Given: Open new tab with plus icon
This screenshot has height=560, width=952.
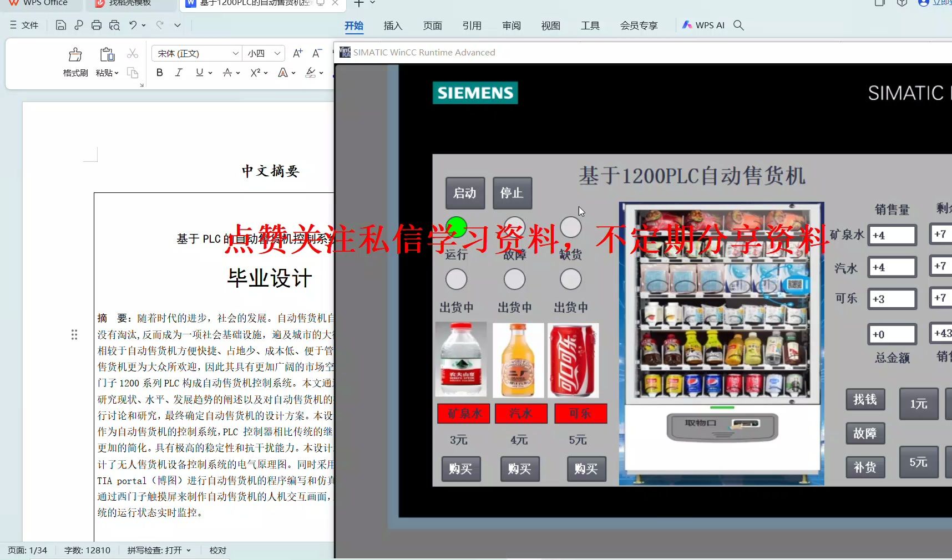Looking at the screenshot, I should click(359, 3).
